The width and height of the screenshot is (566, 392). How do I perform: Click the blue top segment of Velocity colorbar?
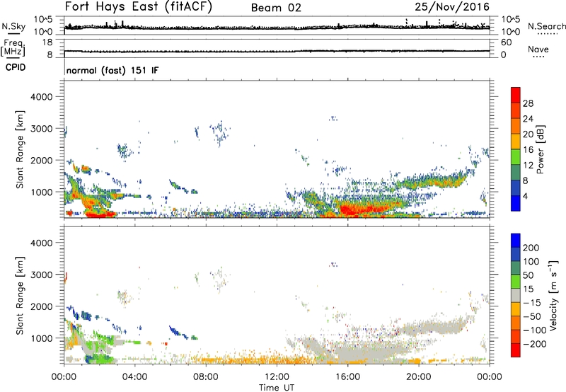(516, 241)
